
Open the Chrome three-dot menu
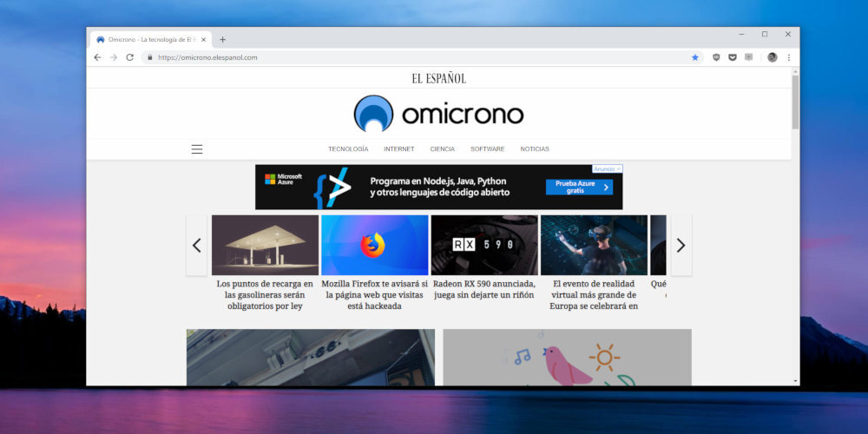[x=788, y=57]
